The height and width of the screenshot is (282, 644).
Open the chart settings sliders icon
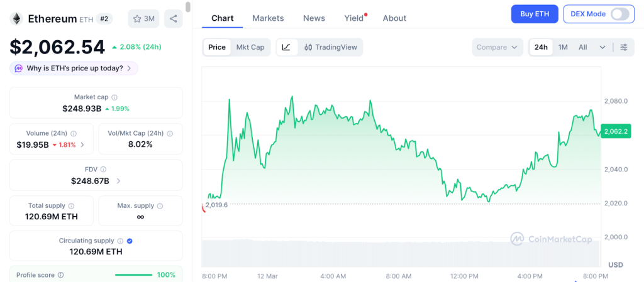(623, 47)
